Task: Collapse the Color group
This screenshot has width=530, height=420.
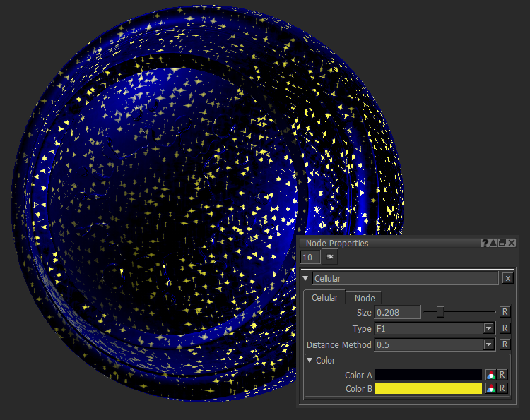Action: pos(310,361)
